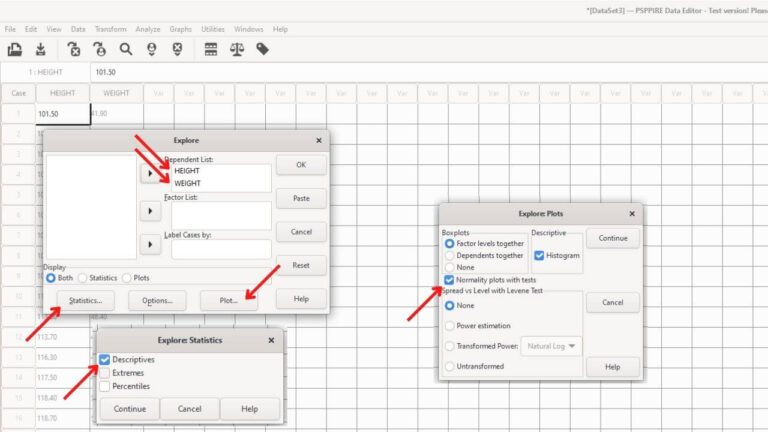The height and width of the screenshot is (432, 768).
Task: Click Insert variable icon
Action: 177,49
